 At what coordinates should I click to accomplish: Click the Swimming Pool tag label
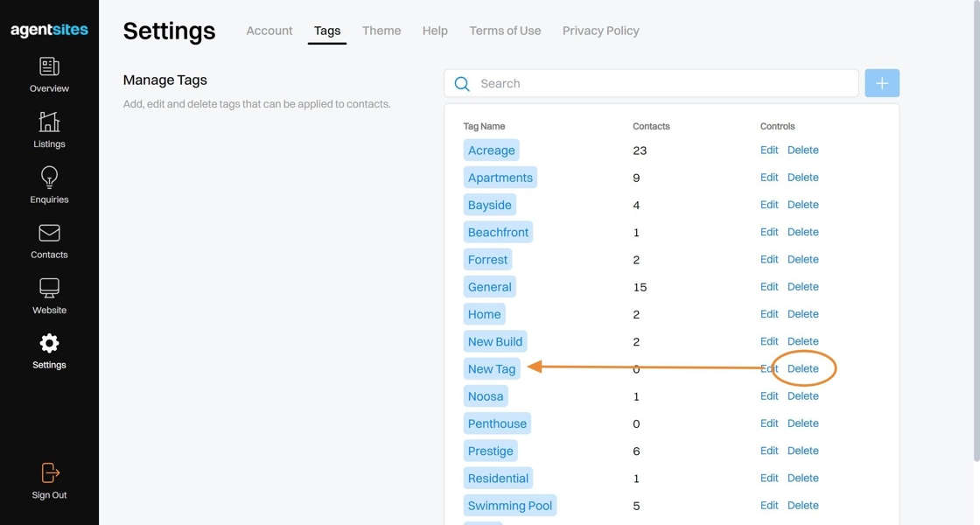510,506
